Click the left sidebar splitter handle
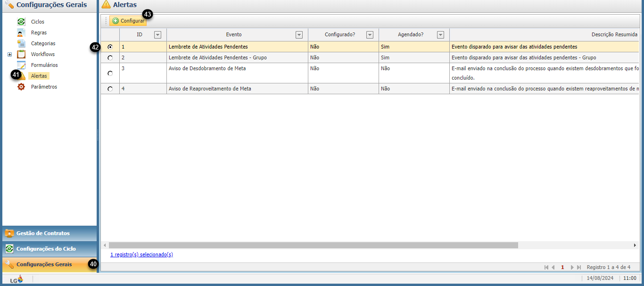 point(98,135)
